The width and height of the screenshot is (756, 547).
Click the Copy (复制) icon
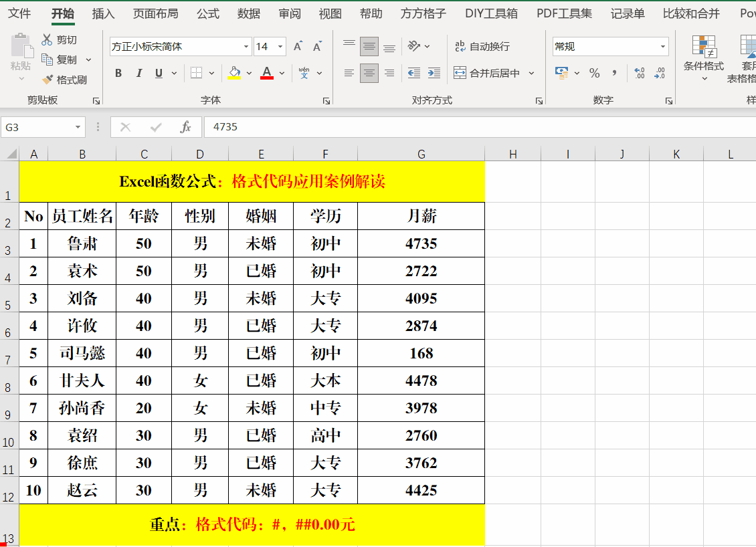47,60
